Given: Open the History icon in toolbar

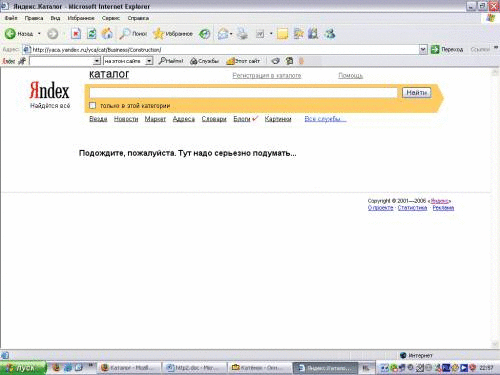Looking at the screenshot, I should click(205, 34).
